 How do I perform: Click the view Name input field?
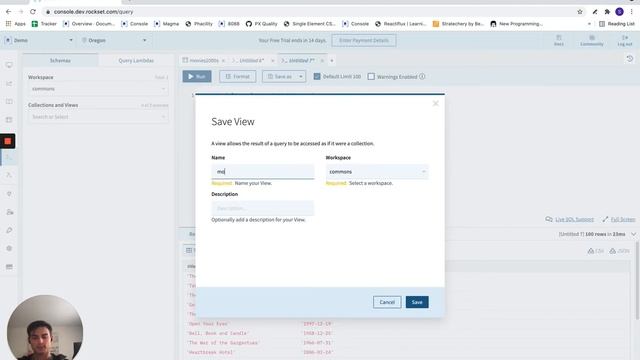click(x=263, y=172)
